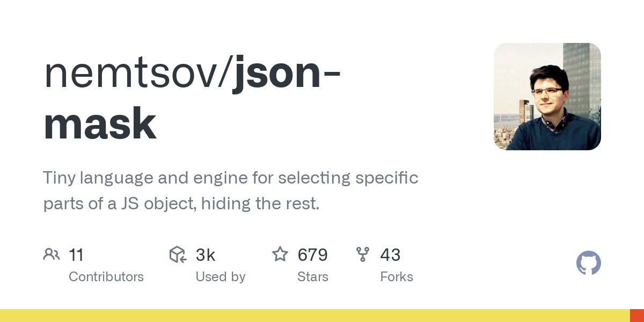This screenshot has width=644, height=322.
Task: Open the 'Forks' label
Action: 397,277
